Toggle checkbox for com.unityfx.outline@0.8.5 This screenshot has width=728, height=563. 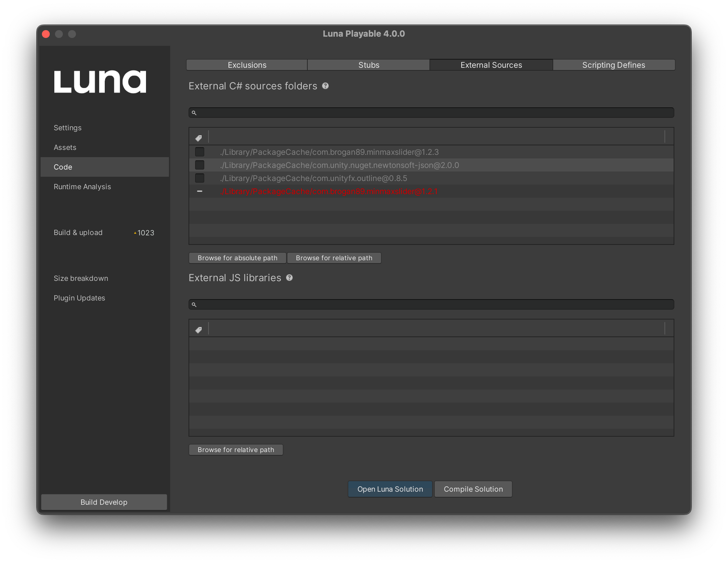pyautogui.click(x=200, y=178)
